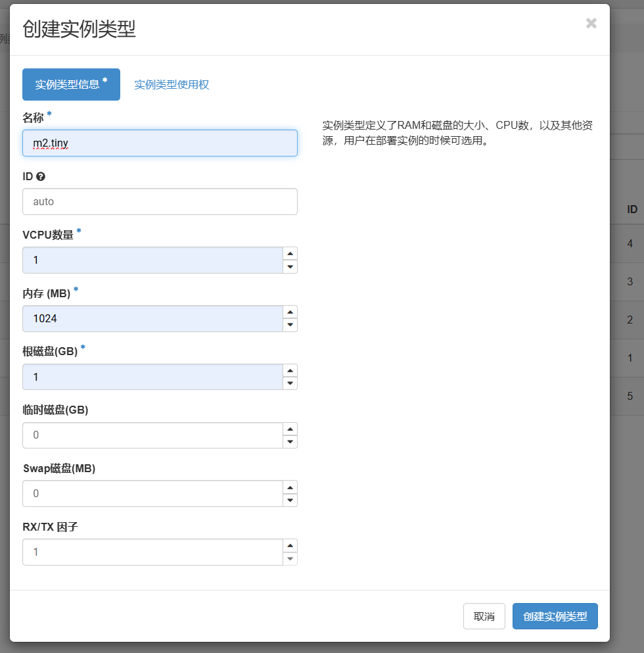Lower 根磁盘(GB) value with down arrow
Screen dimensions: 644x653
click(x=290, y=383)
